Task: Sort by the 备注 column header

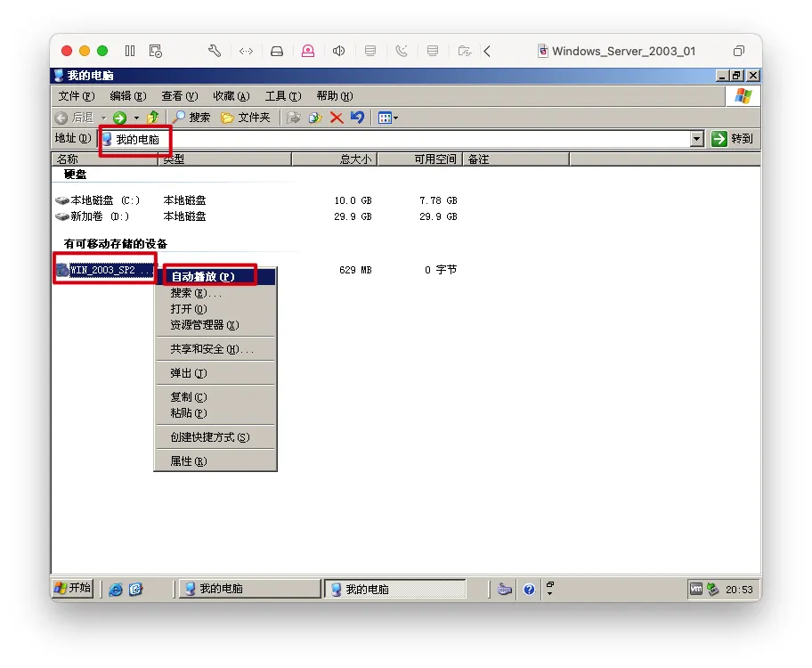Action: tap(516, 159)
